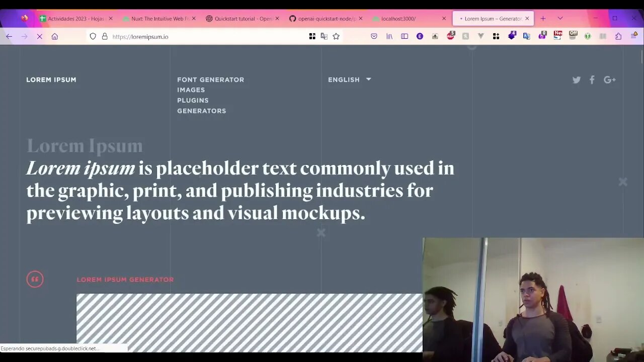Click the LOREM IPSUM site logo link
Viewport: 644px width, 362px height.
pos(51,79)
